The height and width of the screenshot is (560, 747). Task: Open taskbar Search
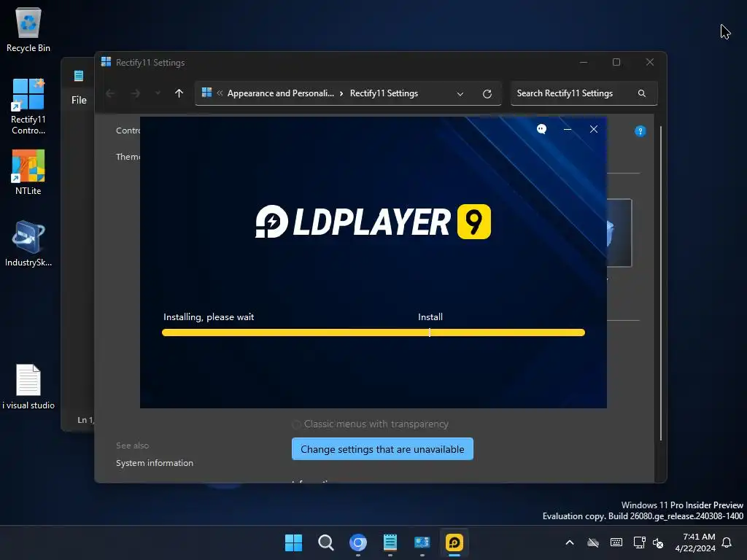point(326,542)
